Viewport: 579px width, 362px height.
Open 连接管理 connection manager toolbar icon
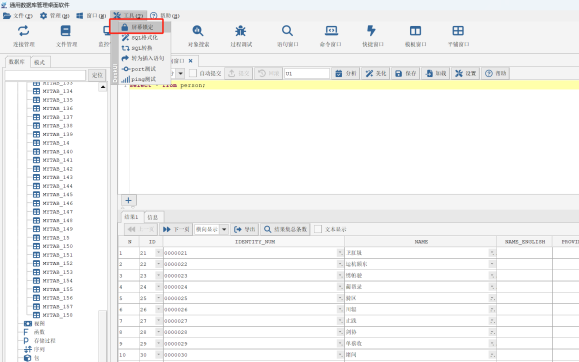pyautogui.click(x=24, y=31)
